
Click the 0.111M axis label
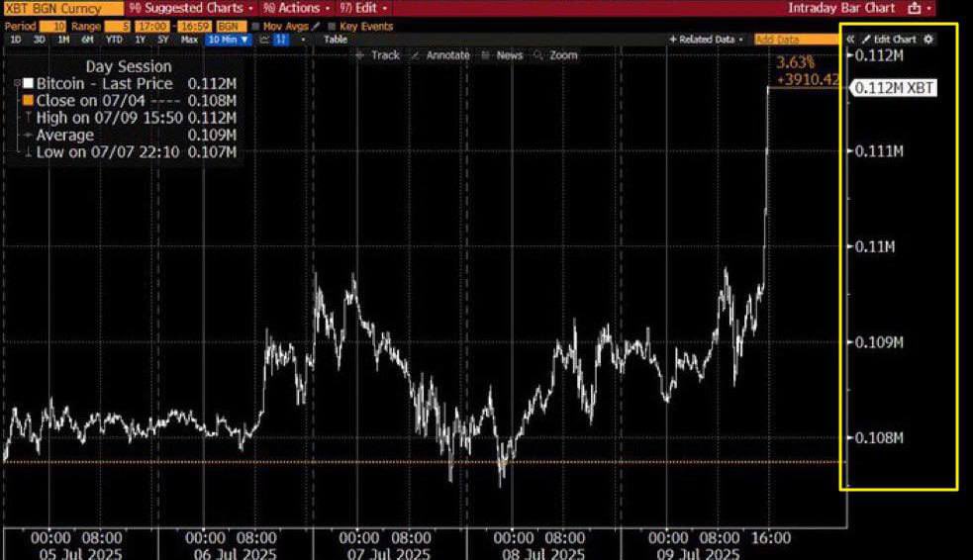click(879, 151)
